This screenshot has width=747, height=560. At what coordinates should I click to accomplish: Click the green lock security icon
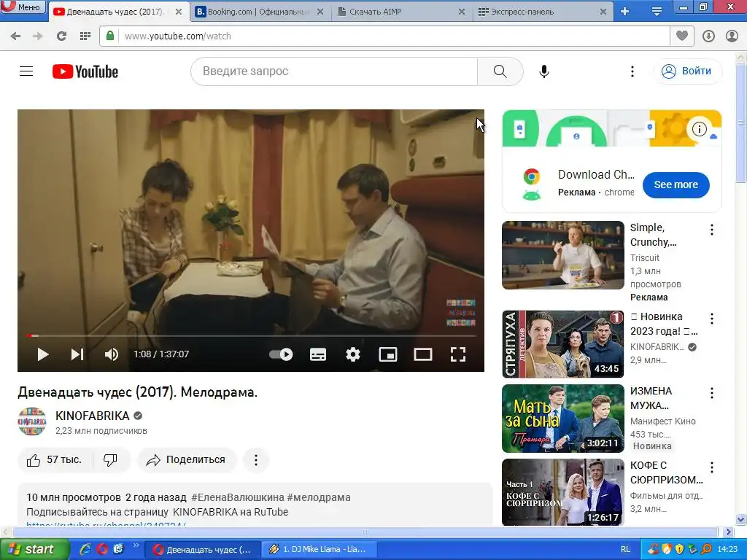pos(110,36)
